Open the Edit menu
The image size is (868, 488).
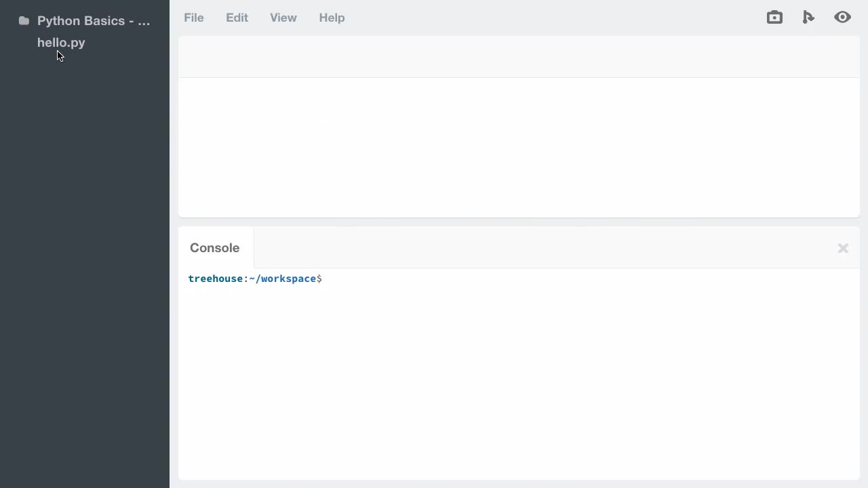(237, 18)
